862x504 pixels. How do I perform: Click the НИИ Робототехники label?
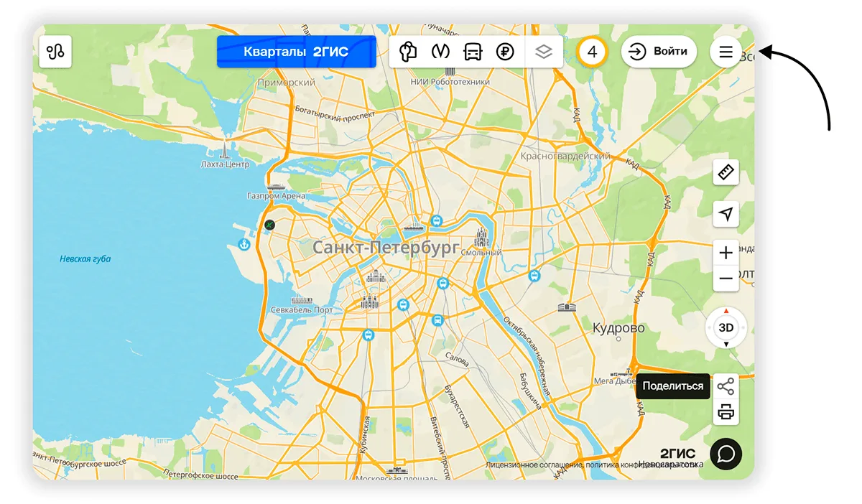pos(450,82)
